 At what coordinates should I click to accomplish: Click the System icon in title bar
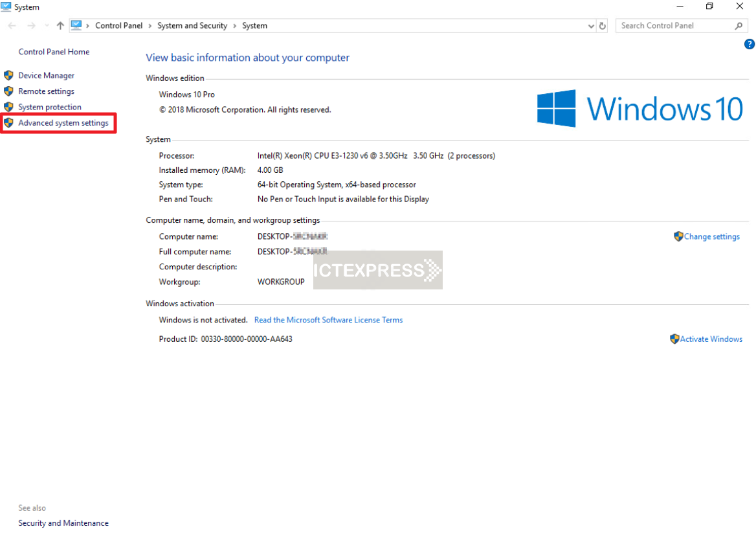(x=6, y=7)
